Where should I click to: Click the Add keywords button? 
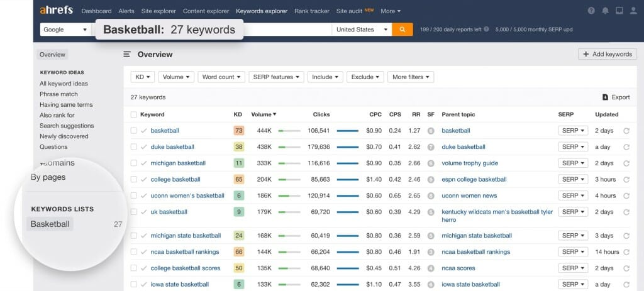(x=607, y=54)
